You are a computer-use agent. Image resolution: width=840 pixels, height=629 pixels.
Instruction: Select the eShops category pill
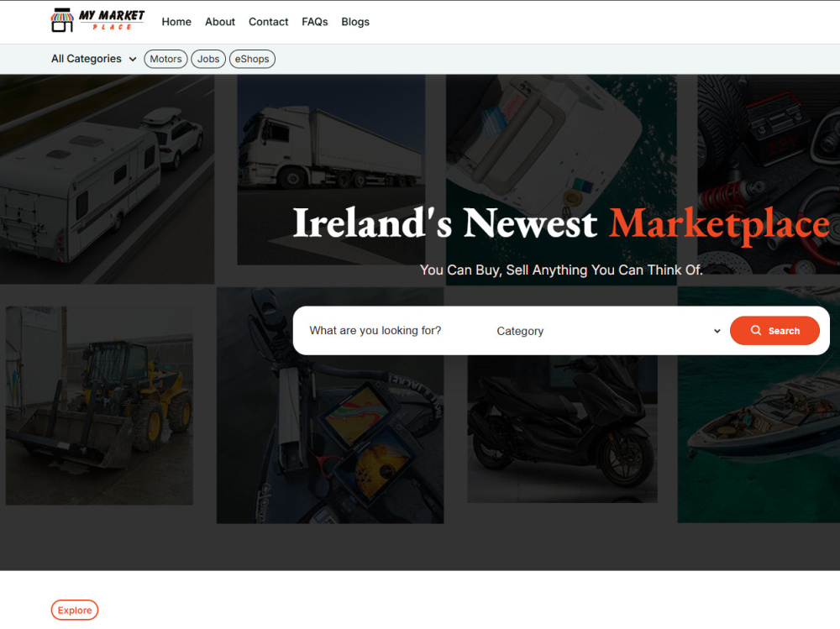[x=252, y=59]
